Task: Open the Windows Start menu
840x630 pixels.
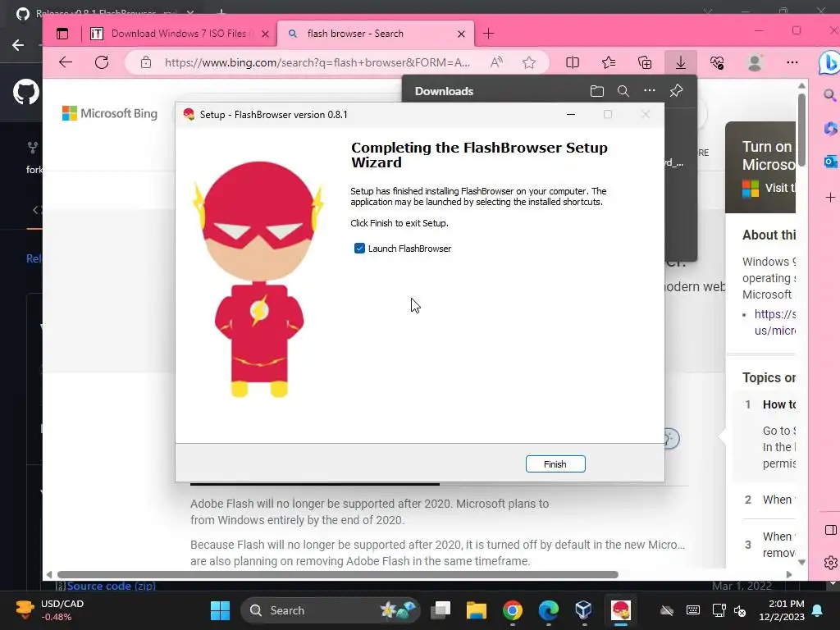Action: click(220, 610)
